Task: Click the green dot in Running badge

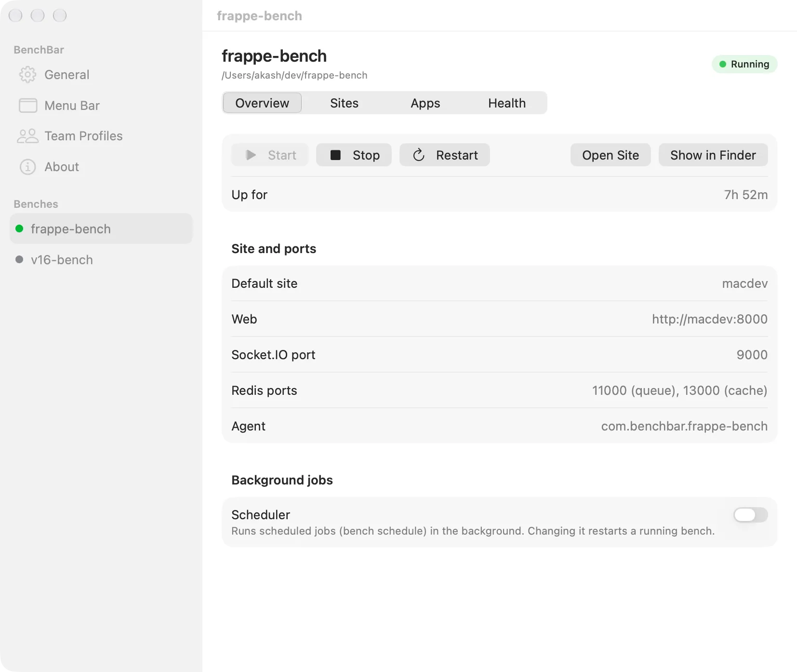Action: pos(723,64)
